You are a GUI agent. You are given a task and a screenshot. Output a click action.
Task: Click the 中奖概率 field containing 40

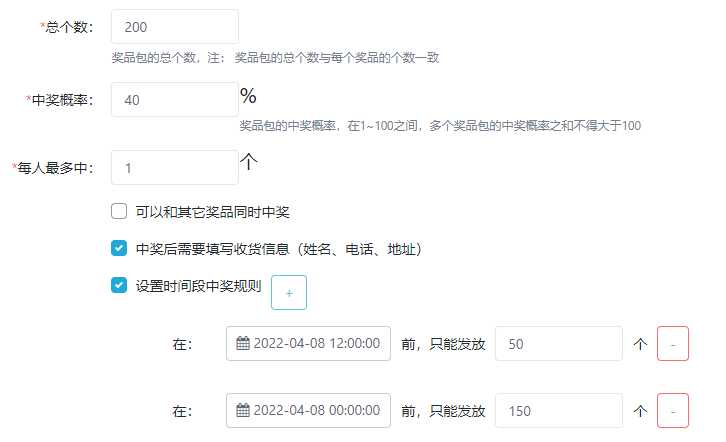175,99
